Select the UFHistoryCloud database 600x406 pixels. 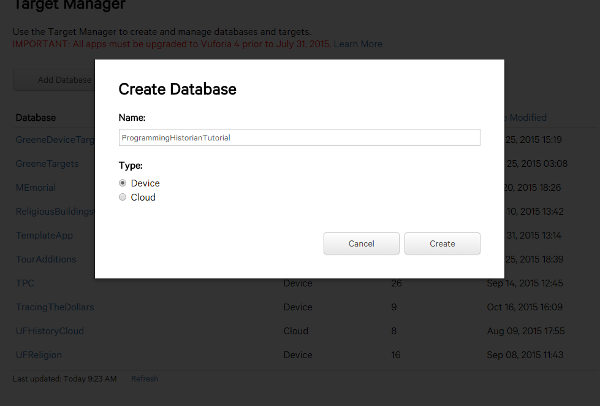[x=50, y=331]
